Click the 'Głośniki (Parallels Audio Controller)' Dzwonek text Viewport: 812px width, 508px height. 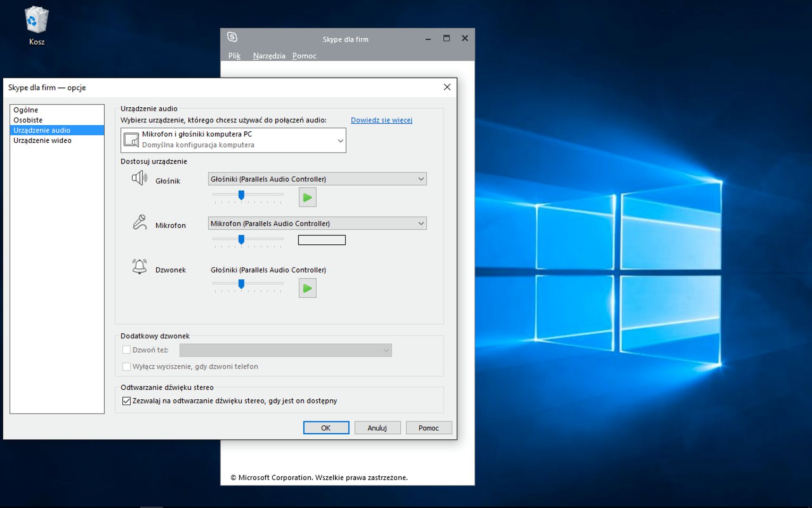[268, 270]
